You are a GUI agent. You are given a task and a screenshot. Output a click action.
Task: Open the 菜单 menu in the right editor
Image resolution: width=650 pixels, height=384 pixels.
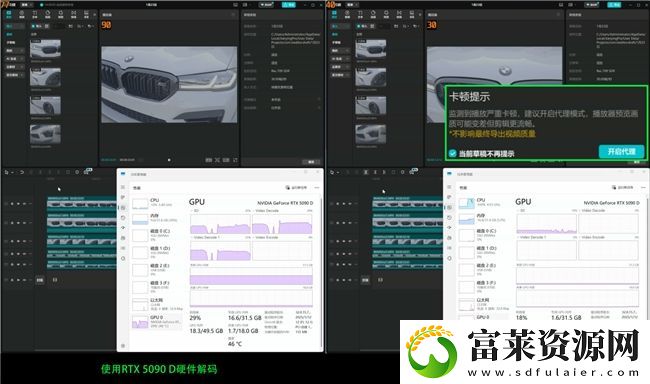click(x=353, y=5)
